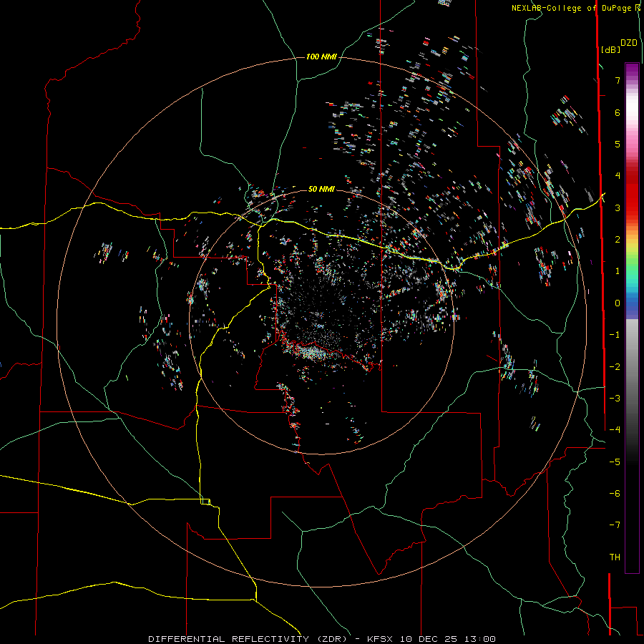Viewport: 644px width, 644px height.
Task: Select the 4 value on the dB scale
Action: point(618,176)
